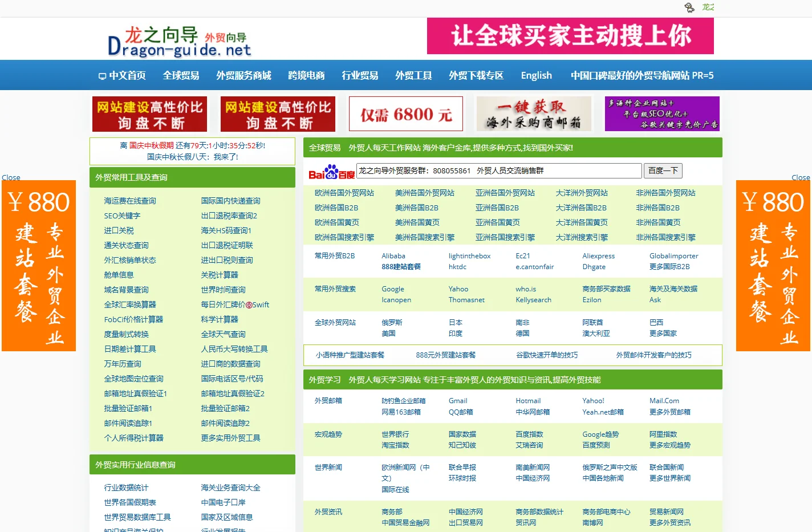Screen dimensions: 812x532
Task: Open 人民币大写转换工具 link
Action: click(234, 349)
